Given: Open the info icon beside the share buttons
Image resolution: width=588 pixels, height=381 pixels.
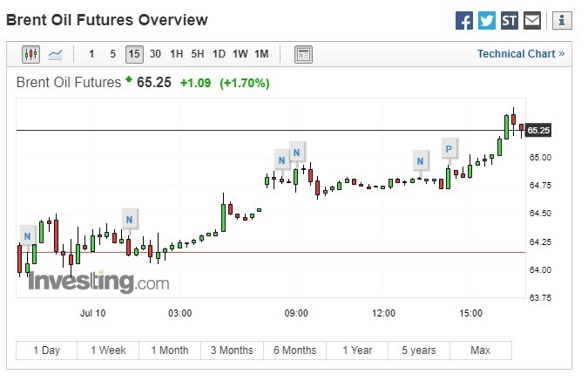Looking at the screenshot, I should [x=562, y=20].
